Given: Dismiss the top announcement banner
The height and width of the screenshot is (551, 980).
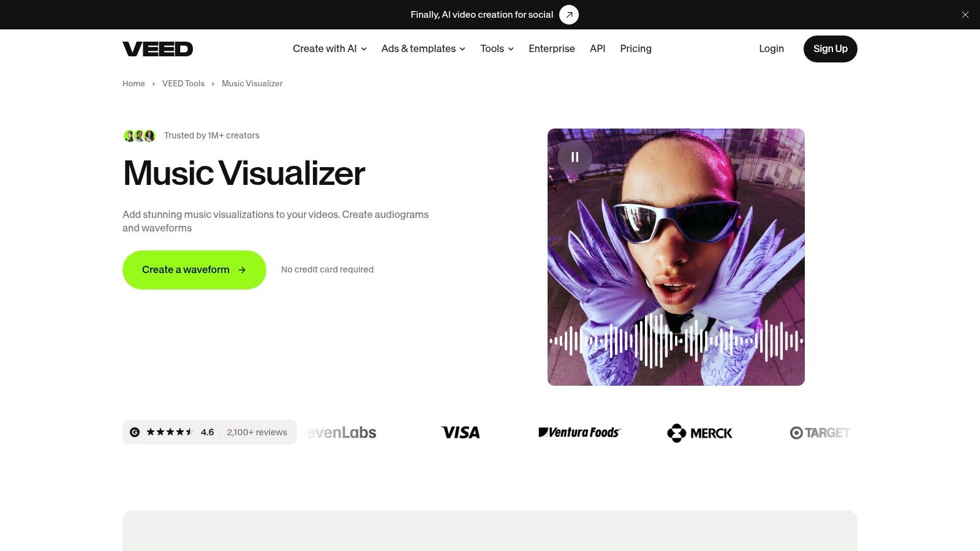Looking at the screenshot, I should coord(965,15).
